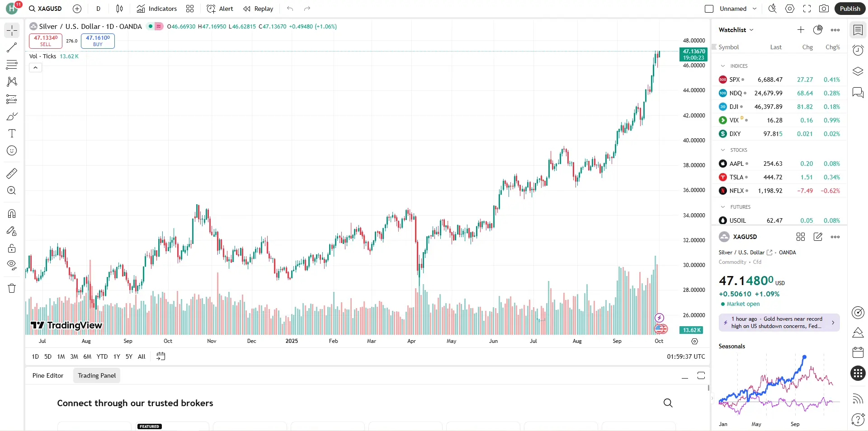Collapse the INDICES watchlist section

pos(723,66)
